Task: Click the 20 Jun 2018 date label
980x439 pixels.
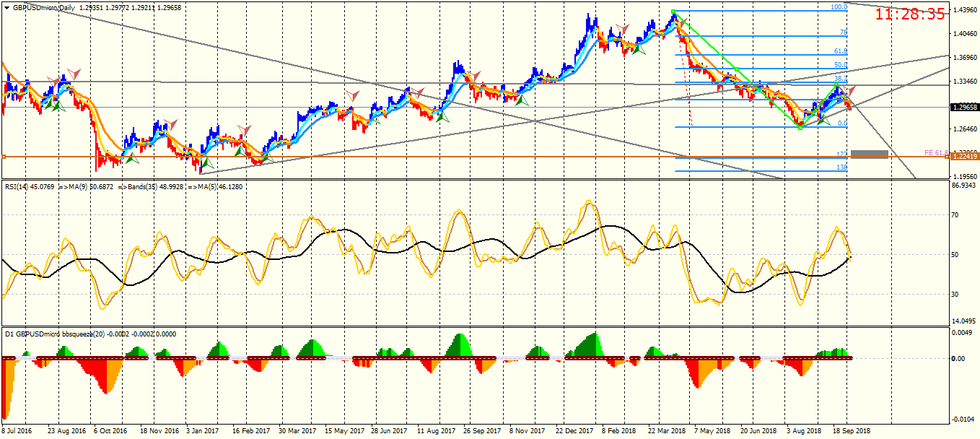Action: point(758,430)
